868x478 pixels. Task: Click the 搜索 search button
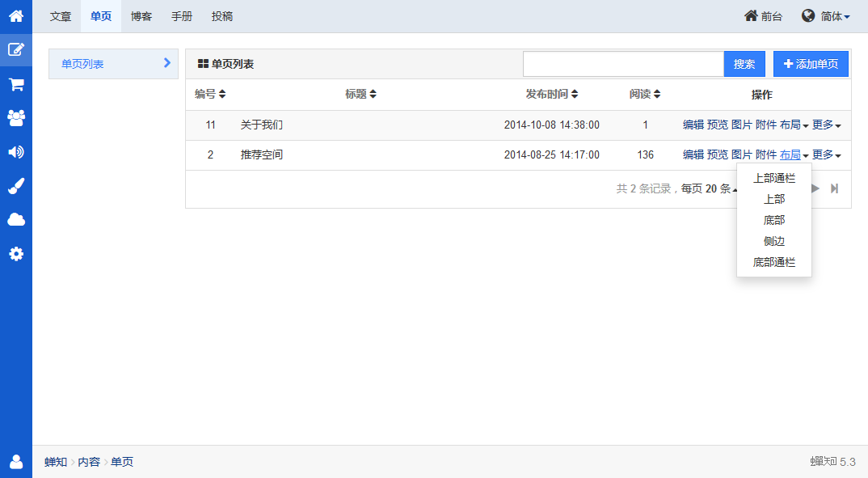(x=744, y=64)
